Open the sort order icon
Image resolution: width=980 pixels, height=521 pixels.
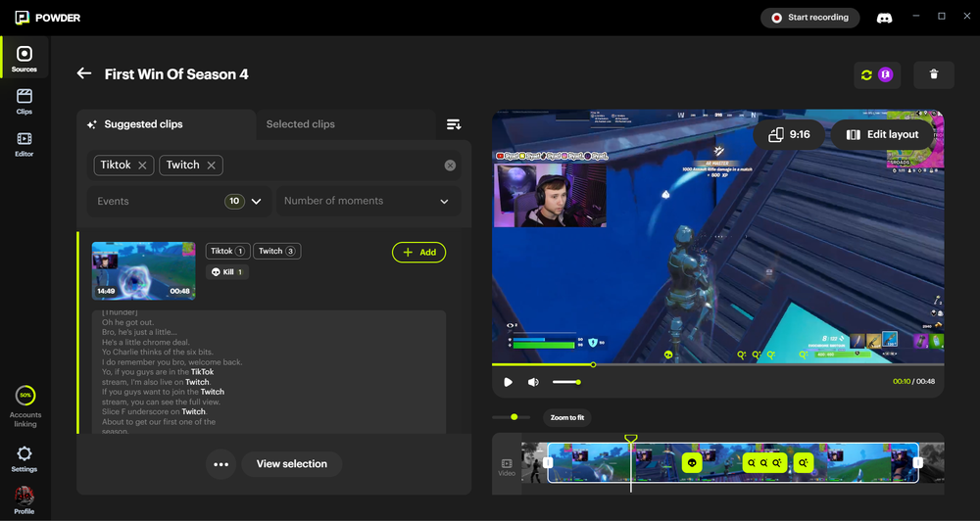454,124
